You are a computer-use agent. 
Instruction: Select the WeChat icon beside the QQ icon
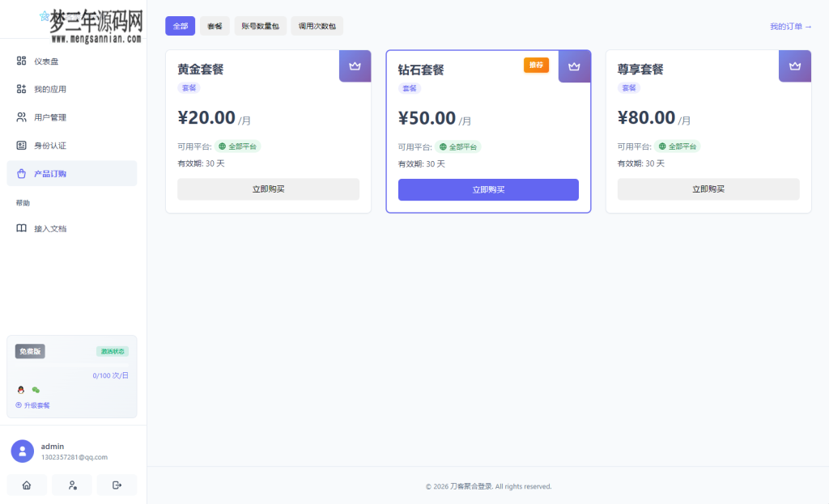34,389
